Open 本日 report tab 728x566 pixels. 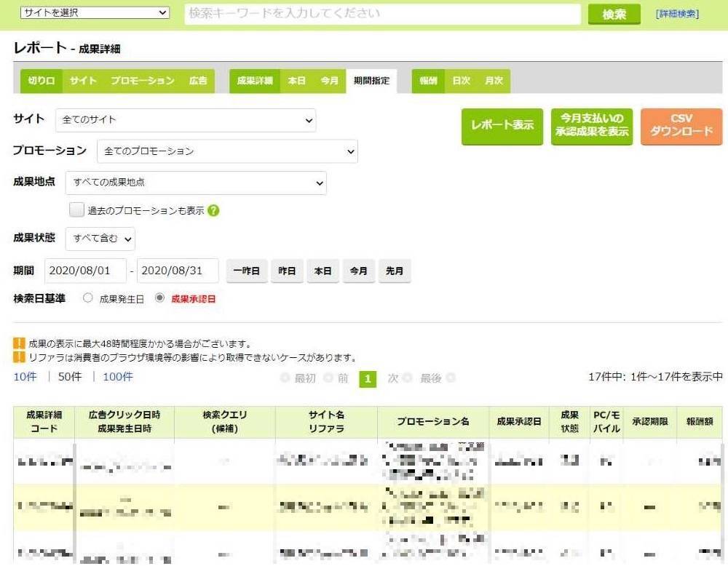(x=297, y=81)
